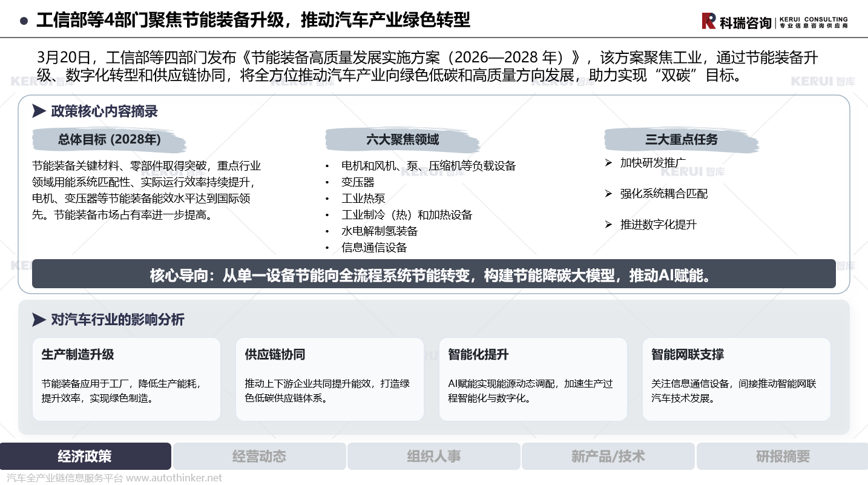Open the 研报摘要 tab
The width and height of the screenshot is (868, 485).
pyautogui.click(x=782, y=457)
